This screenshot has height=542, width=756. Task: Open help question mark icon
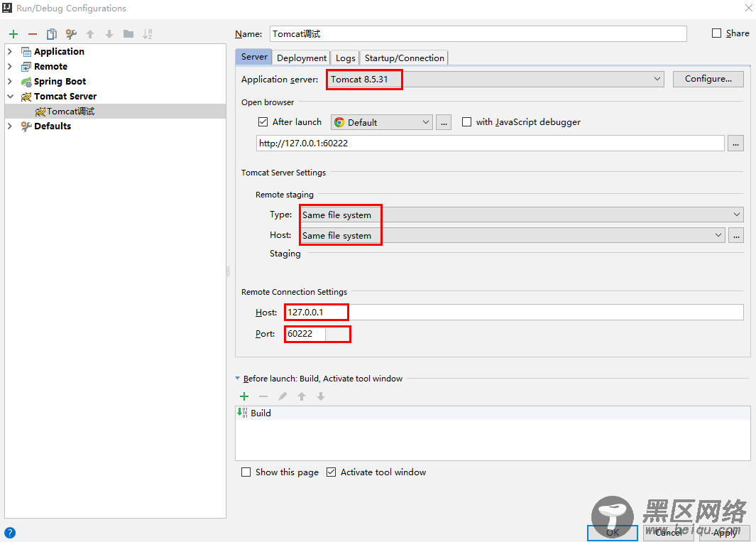pyautogui.click(x=10, y=533)
